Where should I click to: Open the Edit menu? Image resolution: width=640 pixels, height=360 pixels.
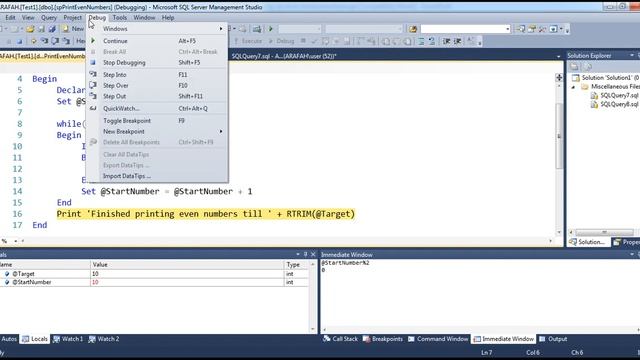pyautogui.click(x=10, y=18)
